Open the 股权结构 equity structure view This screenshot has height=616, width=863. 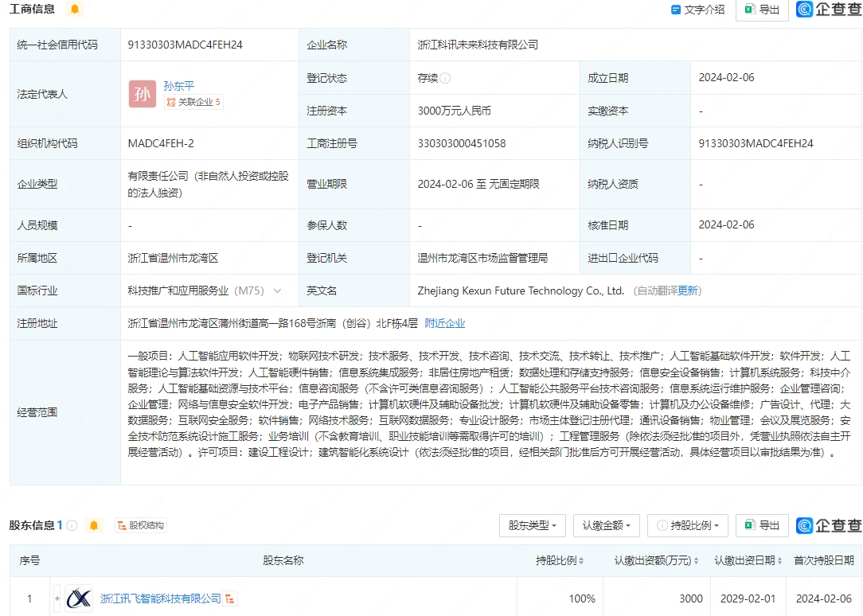coord(140,525)
